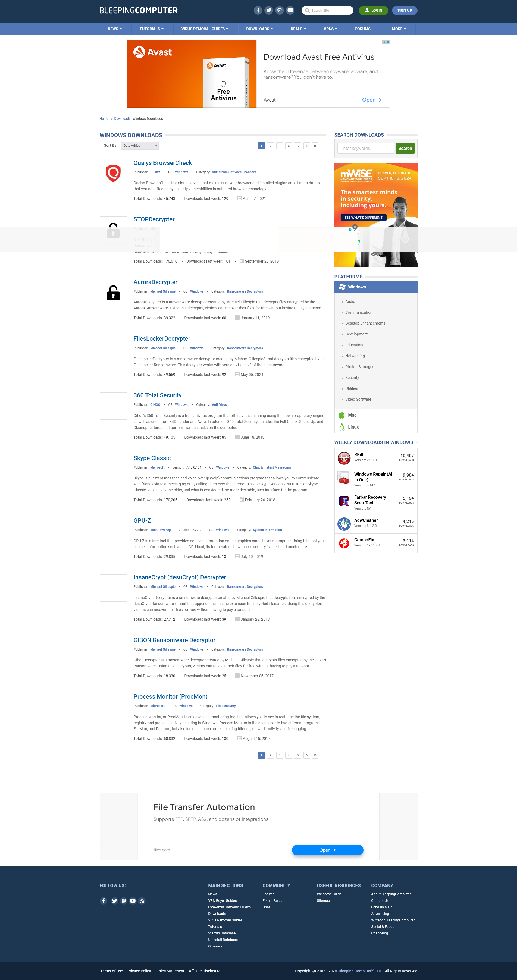Open the Twitter icon in the header
Image resolution: width=517 pixels, height=980 pixels.
[x=269, y=10]
